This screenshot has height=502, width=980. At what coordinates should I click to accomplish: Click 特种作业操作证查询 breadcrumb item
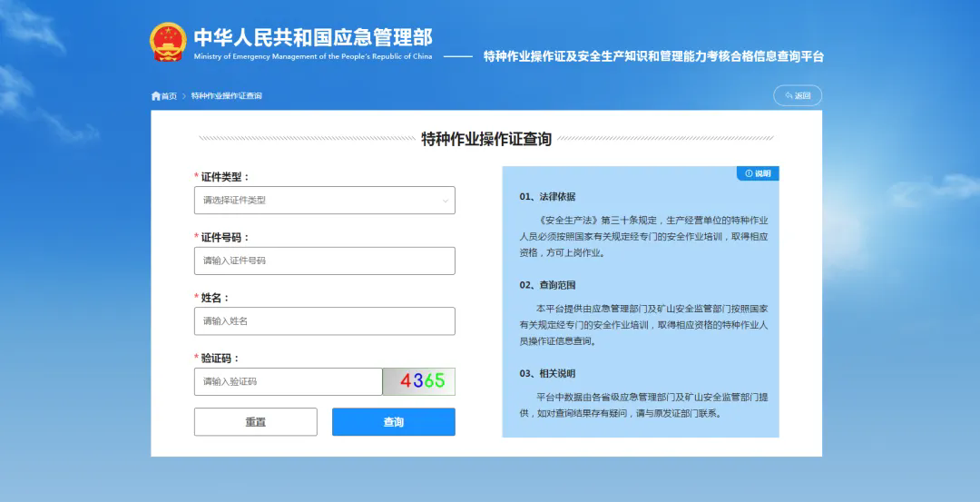tap(226, 95)
